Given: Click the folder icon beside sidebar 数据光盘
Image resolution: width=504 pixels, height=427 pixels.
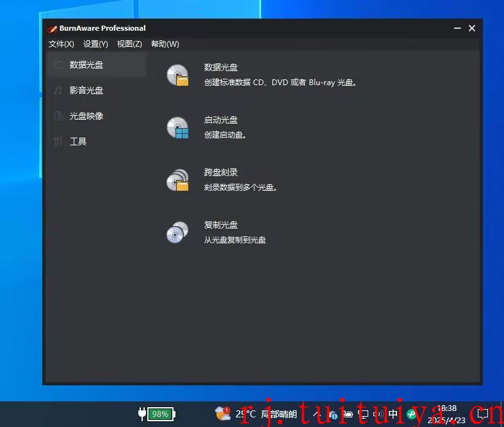Looking at the screenshot, I should pos(58,65).
